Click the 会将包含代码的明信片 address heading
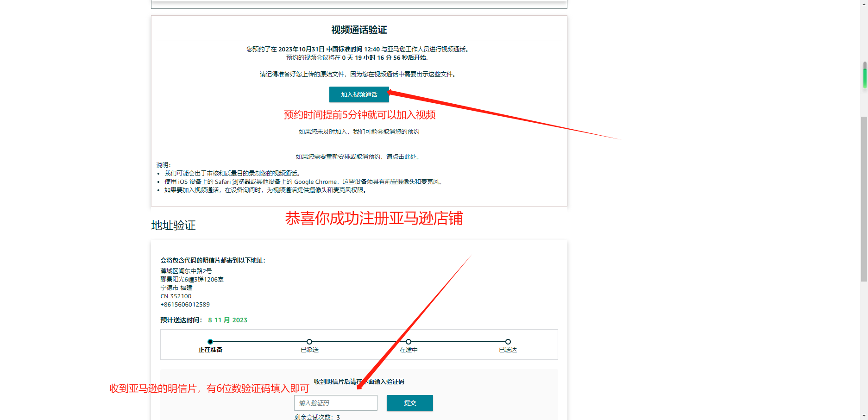The image size is (868, 420). point(213,260)
